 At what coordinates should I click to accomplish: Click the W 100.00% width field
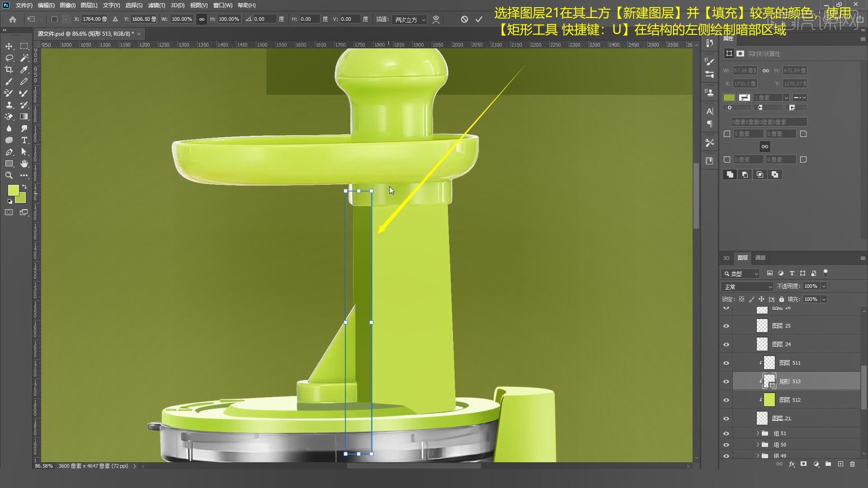[181, 19]
